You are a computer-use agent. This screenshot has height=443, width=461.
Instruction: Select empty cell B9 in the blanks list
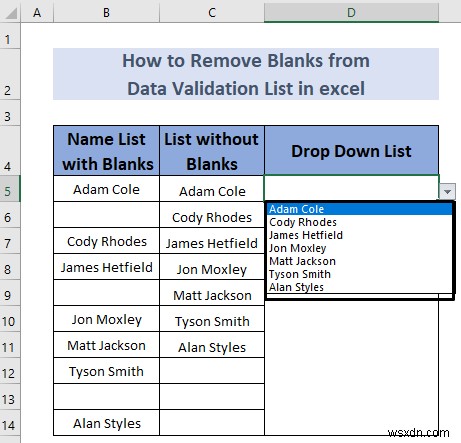click(106, 293)
